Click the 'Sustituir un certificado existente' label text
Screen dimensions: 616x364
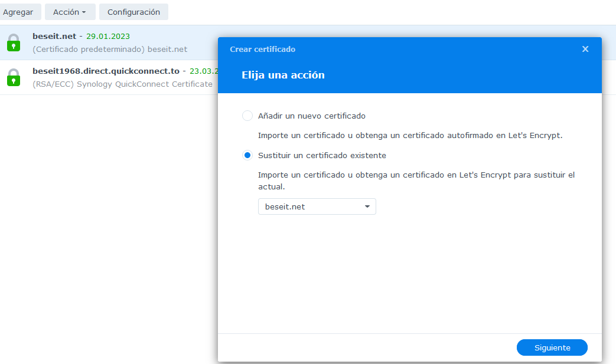[322, 155]
